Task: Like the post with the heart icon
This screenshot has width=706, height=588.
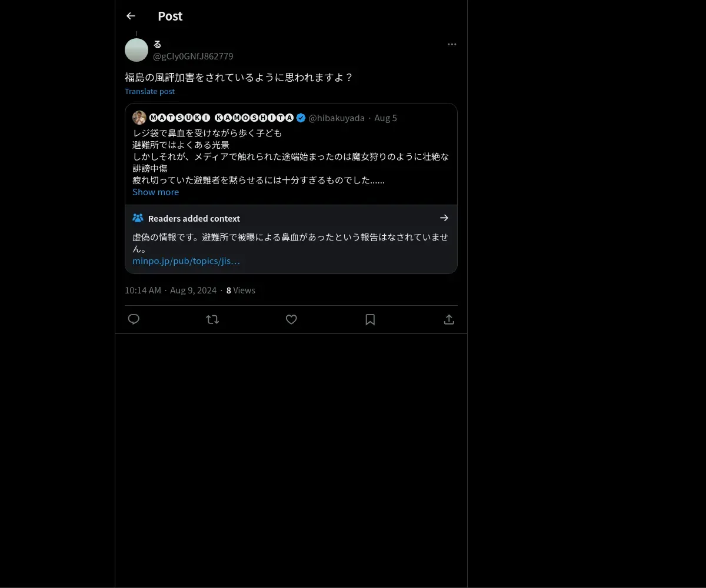Action: pyautogui.click(x=291, y=319)
